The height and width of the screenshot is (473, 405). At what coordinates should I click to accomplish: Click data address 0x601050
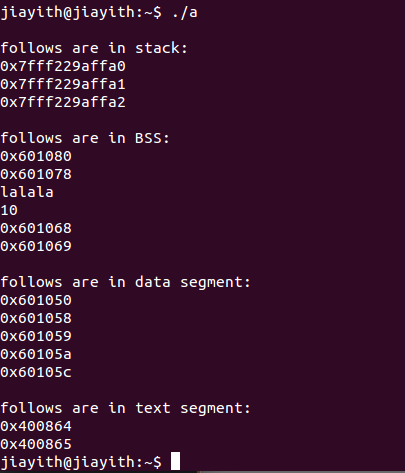36,300
